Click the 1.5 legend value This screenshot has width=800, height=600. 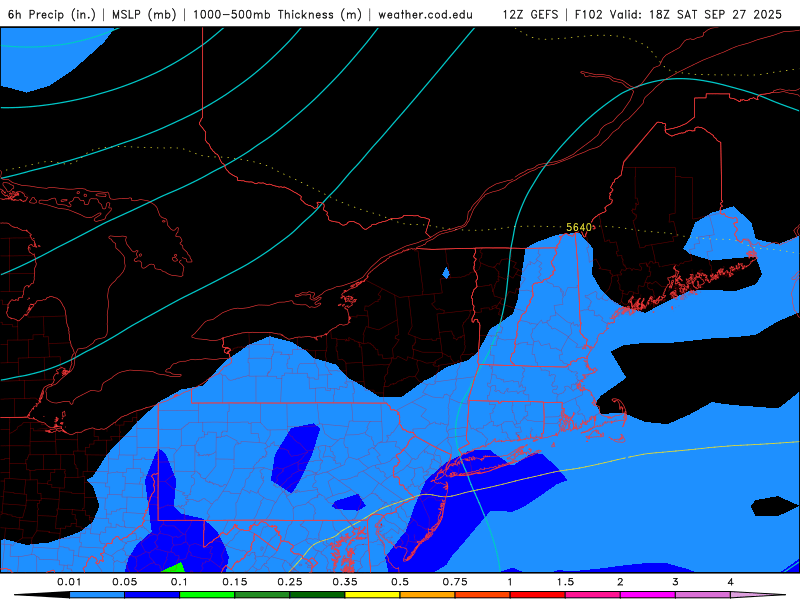click(x=565, y=582)
